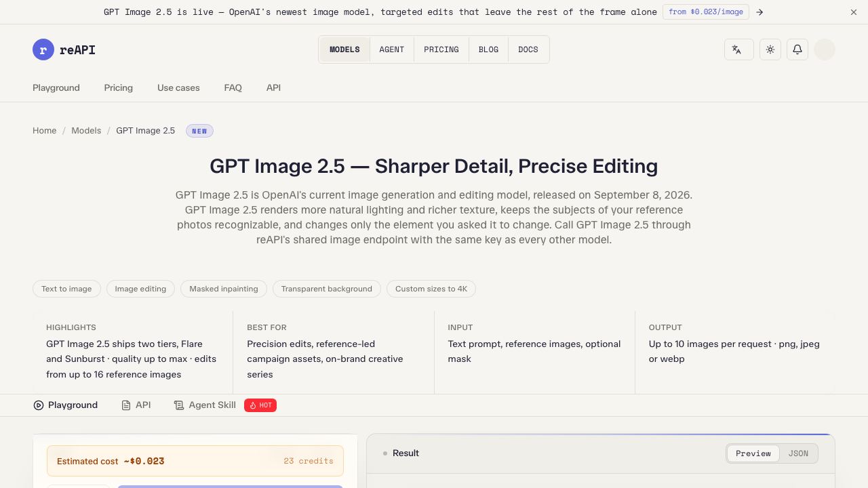
Task: Switch to the API tab with document icon
Action: [136, 405]
